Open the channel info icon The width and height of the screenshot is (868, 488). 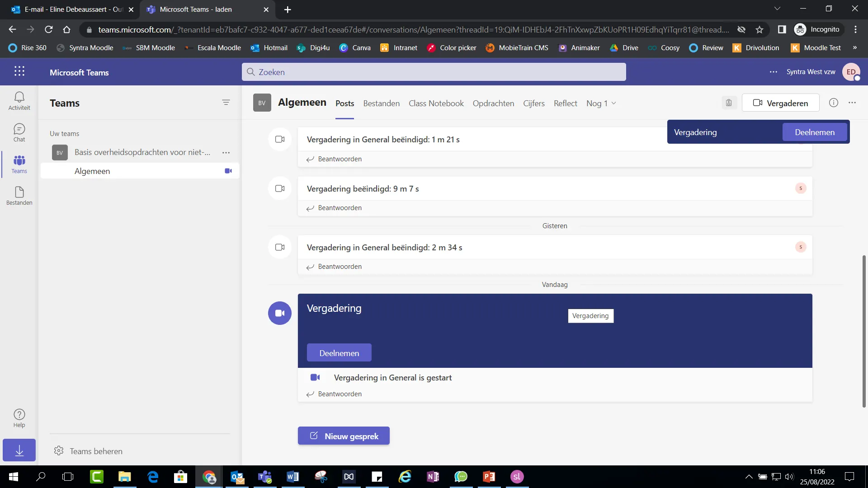click(833, 103)
